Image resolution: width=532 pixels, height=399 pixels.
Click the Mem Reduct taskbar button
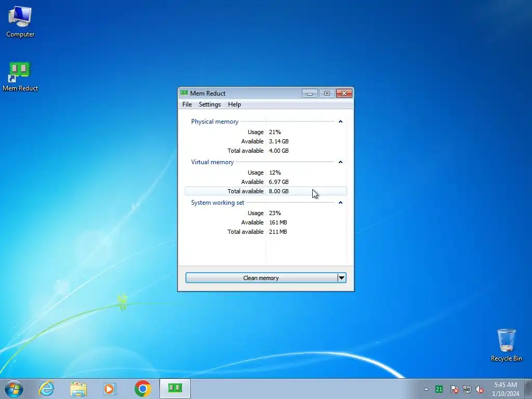175,389
